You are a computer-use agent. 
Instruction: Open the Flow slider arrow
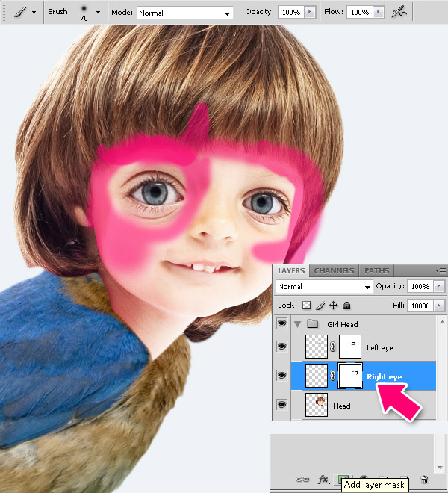pyautogui.click(x=381, y=13)
